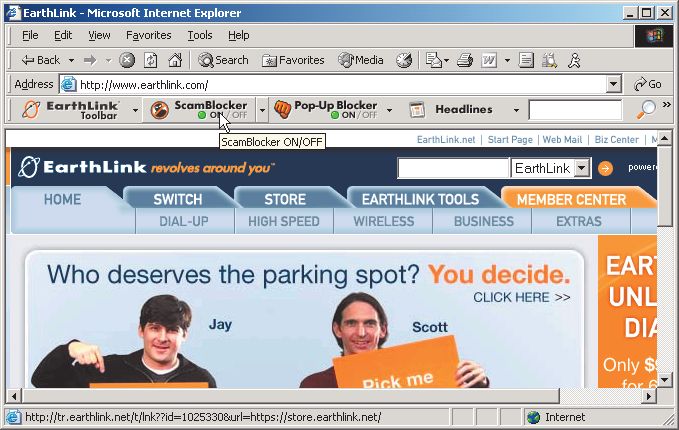
Task: Click the Forward arrow button
Action: click(x=90, y=60)
